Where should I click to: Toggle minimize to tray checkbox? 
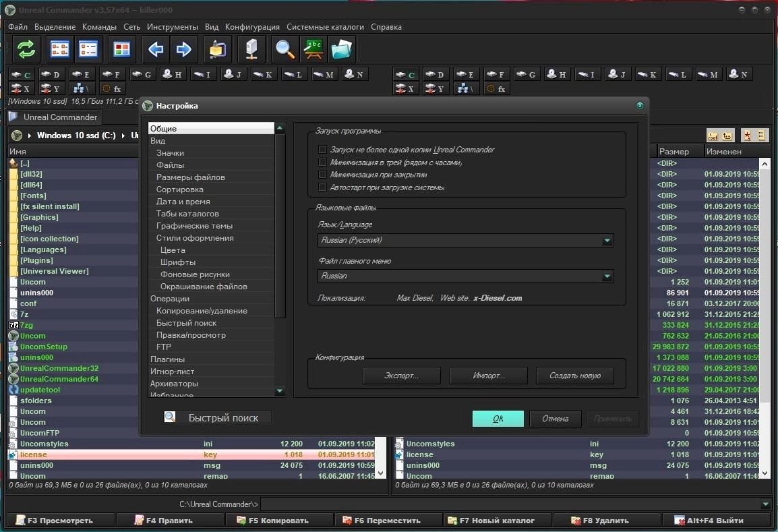click(322, 162)
